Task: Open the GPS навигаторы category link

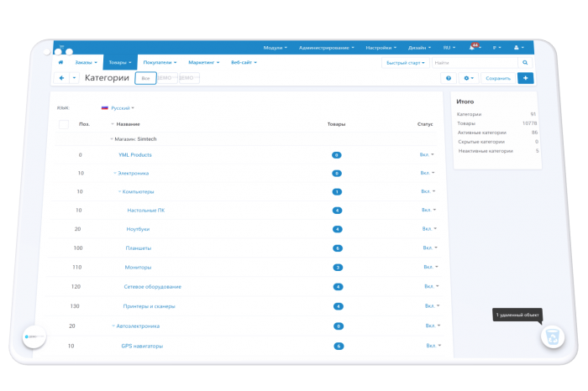Action: pyautogui.click(x=142, y=346)
